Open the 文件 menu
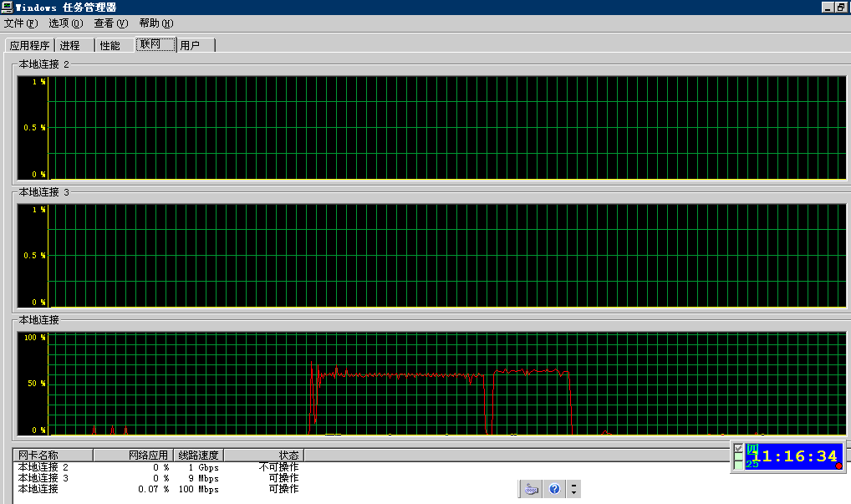Viewport: 851px width, 504px height. (21, 23)
